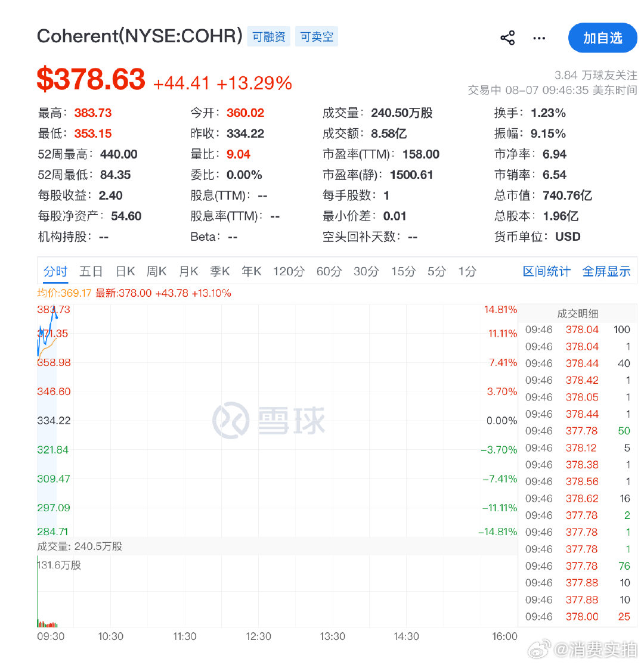This screenshot has width=644, height=665.
Task: Click the 市销率 value 6.54
Action: 555,175
